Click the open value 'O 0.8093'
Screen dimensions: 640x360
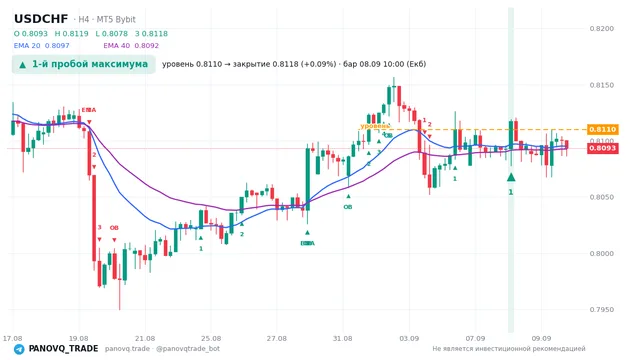(31, 33)
